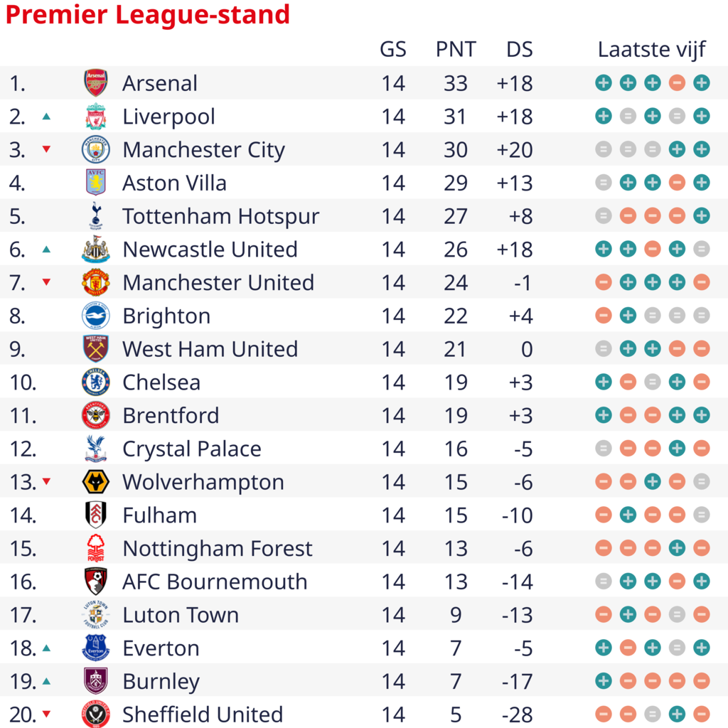728x728 pixels.
Task: Click Newcastle United's grey draw indicator
Action: [702, 250]
